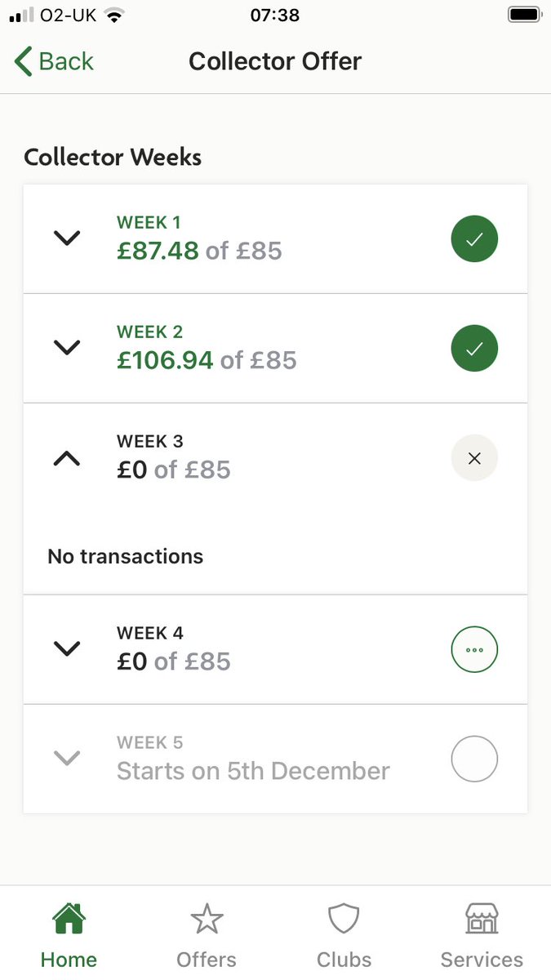This screenshot has height=980, width=551.
Task: Go back using the Back button
Action: click(x=54, y=61)
